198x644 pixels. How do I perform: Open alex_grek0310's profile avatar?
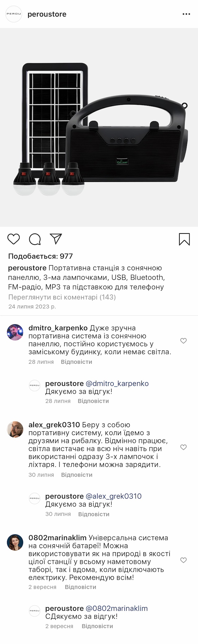pyautogui.click(x=15, y=429)
